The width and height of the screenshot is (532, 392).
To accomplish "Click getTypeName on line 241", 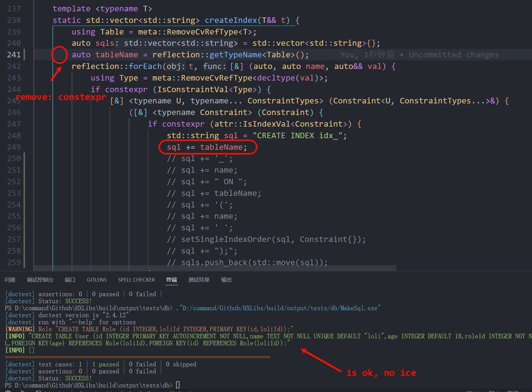I will 235,55.
